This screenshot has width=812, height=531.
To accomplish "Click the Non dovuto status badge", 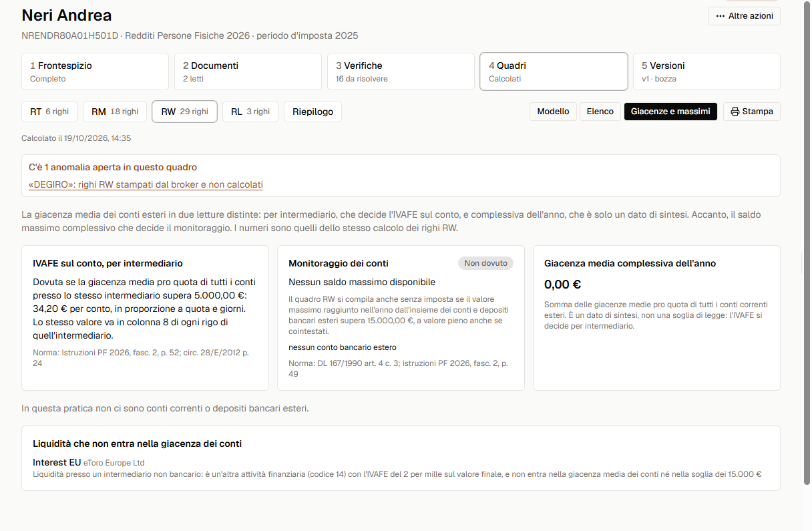I will [x=485, y=263].
